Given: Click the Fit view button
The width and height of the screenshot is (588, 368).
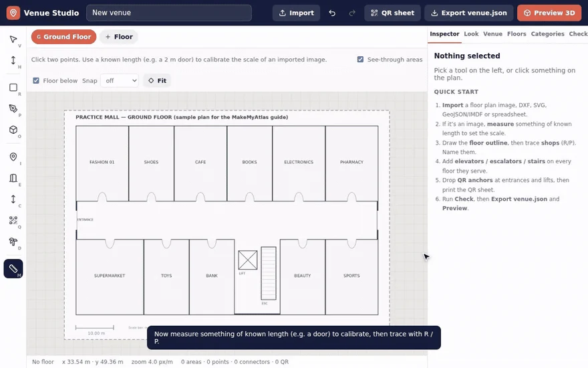Looking at the screenshot, I should click(x=157, y=80).
